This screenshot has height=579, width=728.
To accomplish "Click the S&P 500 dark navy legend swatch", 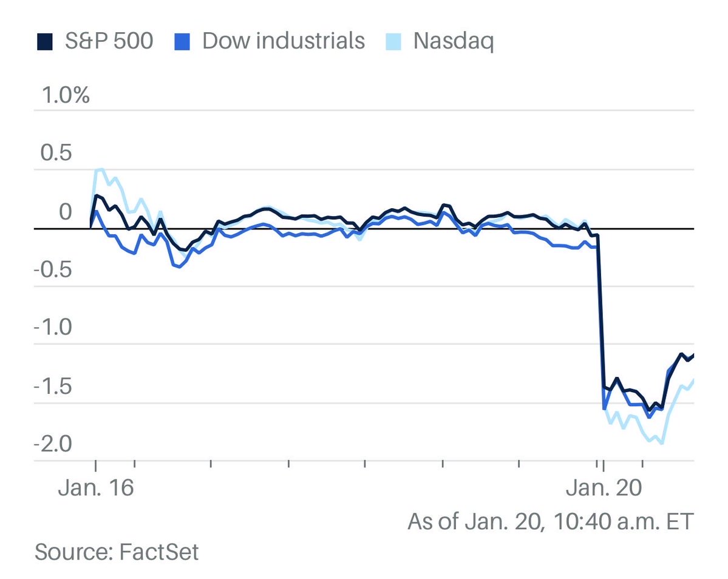I will 43,41.
